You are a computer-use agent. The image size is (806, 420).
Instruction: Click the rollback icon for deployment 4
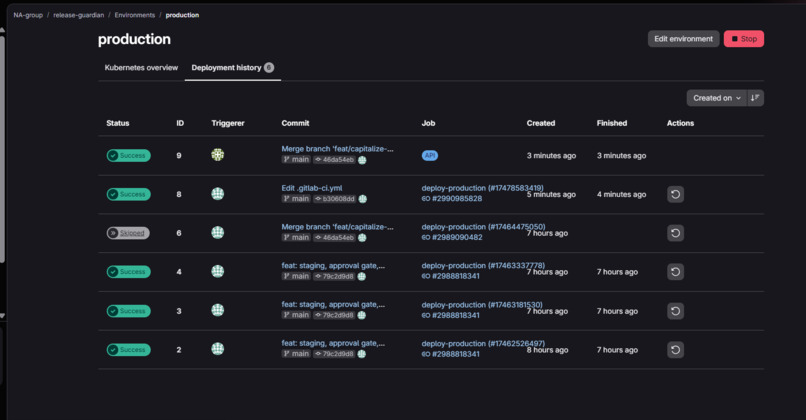pos(675,272)
